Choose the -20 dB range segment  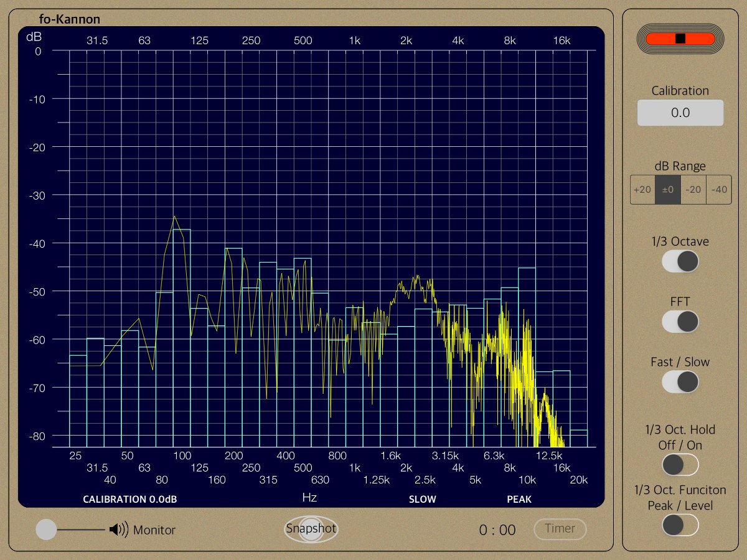click(x=693, y=190)
